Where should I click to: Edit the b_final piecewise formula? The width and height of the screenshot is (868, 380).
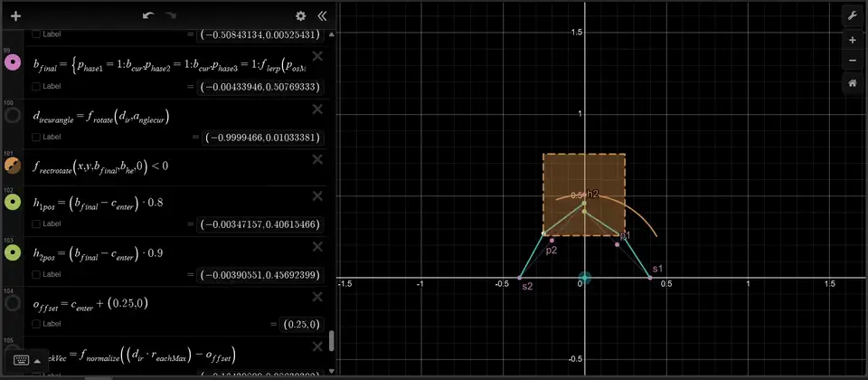point(169,65)
